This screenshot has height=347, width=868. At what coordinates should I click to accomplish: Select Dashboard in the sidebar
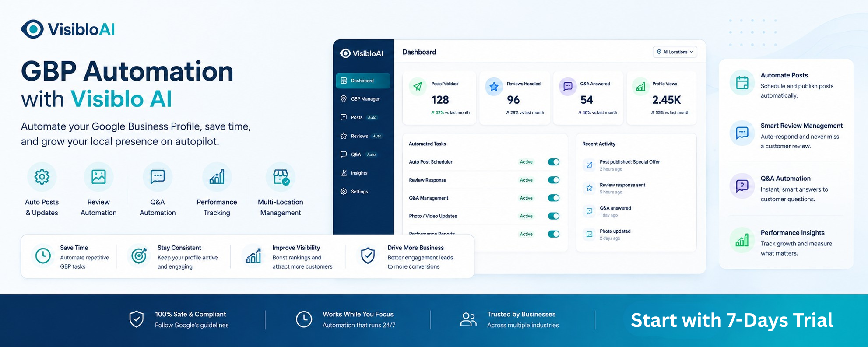363,81
